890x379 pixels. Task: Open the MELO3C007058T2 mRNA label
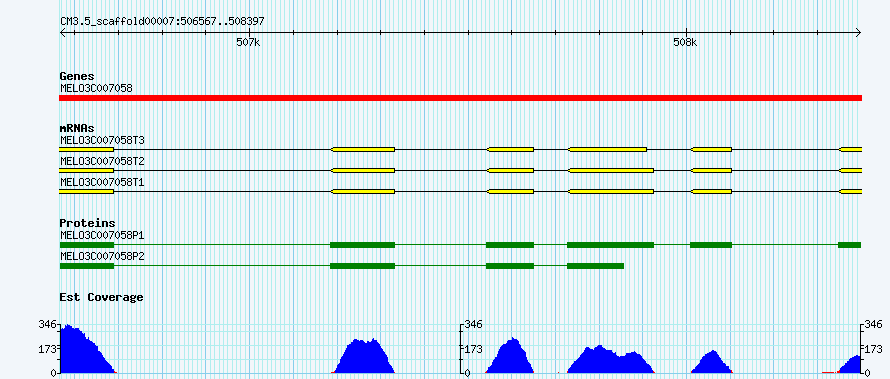(94, 162)
